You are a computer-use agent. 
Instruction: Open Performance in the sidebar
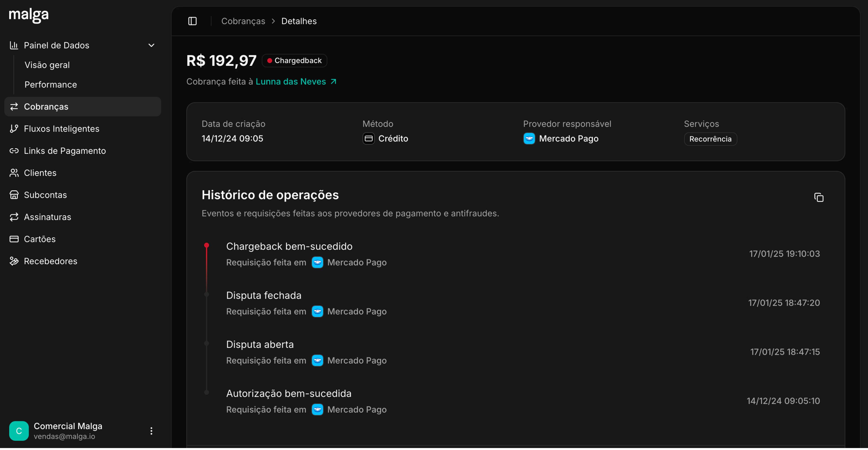pos(51,85)
